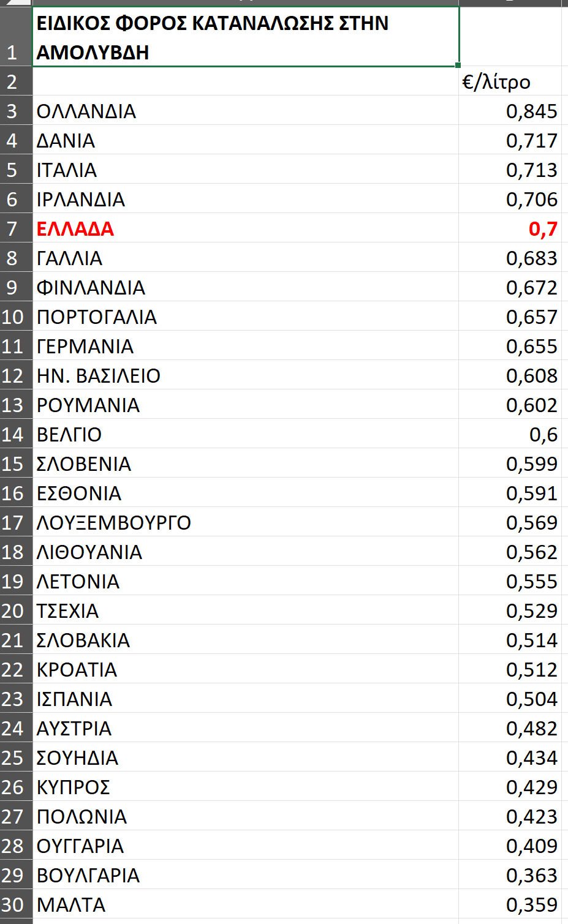Select the ΙΣΠΑΝΙΑ cell

75,699
